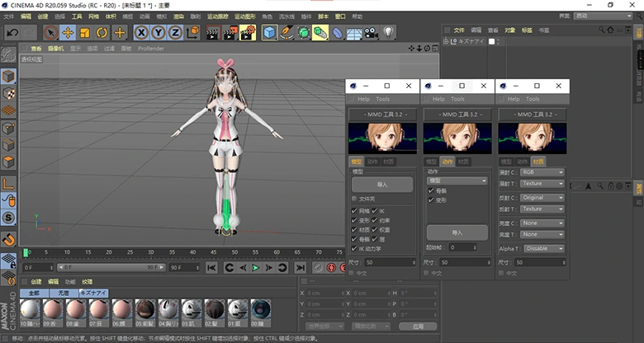Uncheck 变形 in the 动作 tab panel

pos(431,200)
